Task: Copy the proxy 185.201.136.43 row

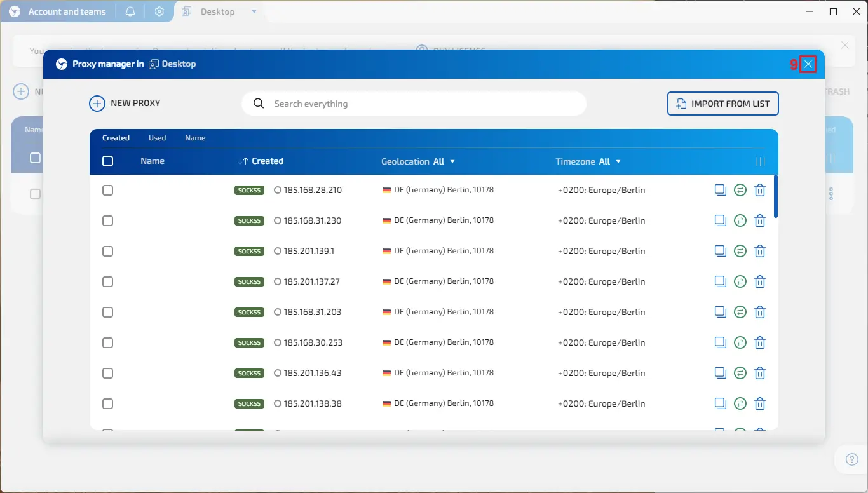Action: point(720,373)
